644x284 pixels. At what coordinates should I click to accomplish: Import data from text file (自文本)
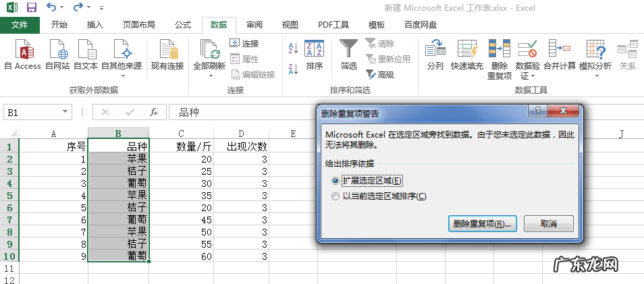86,55
